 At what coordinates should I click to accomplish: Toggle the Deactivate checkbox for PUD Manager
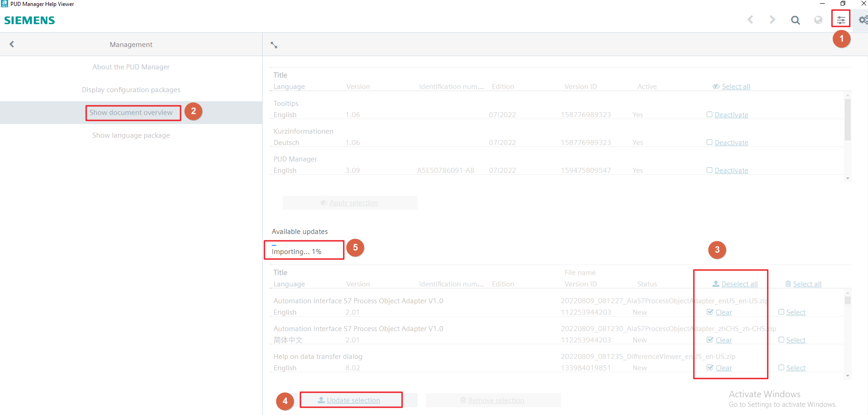(709, 170)
